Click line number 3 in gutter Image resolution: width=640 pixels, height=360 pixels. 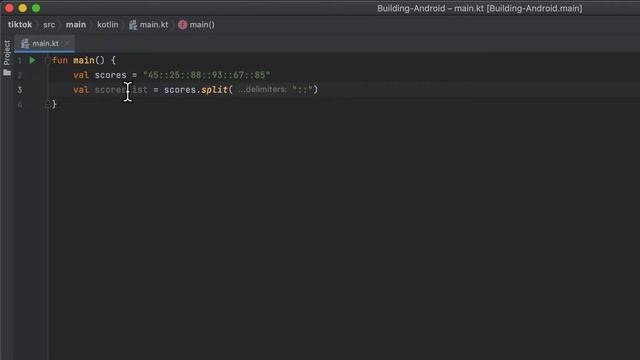[x=20, y=90]
